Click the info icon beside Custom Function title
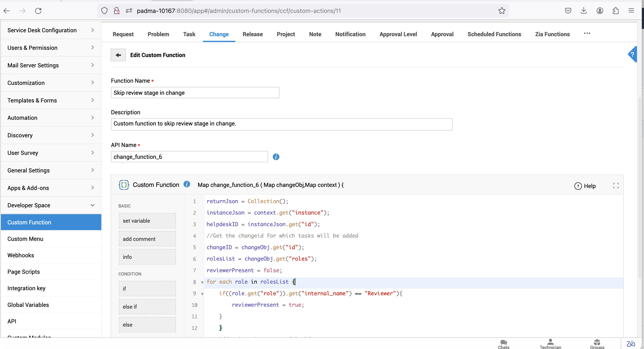 click(x=187, y=184)
